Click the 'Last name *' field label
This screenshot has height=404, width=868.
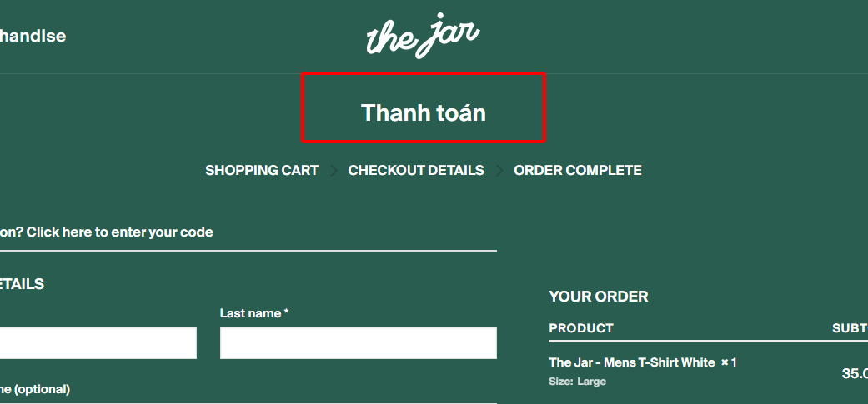pos(254,313)
